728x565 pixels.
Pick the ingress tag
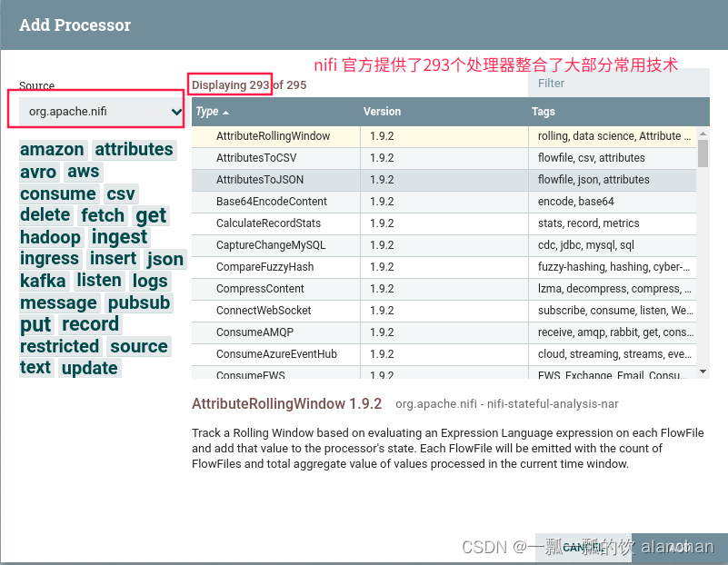pos(50,259)
